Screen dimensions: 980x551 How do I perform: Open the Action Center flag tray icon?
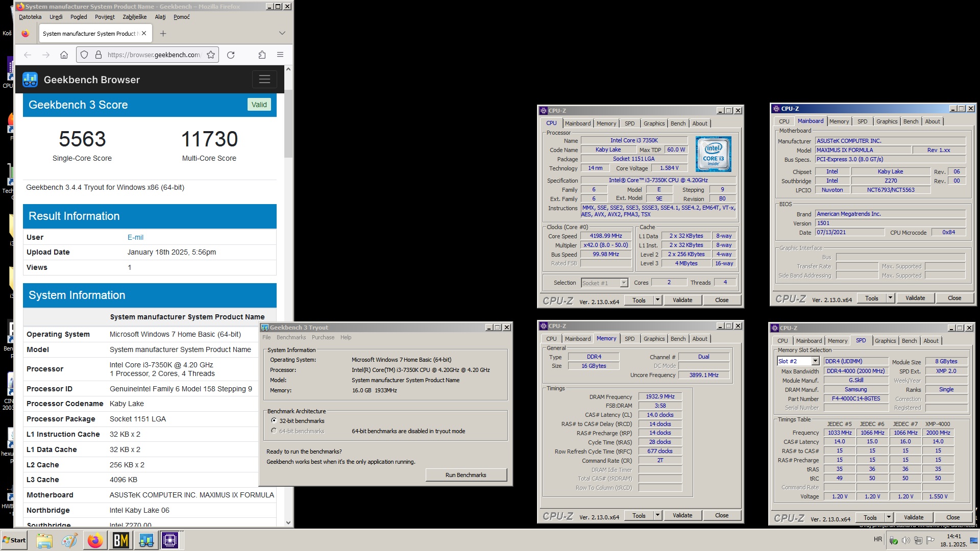click(930, 540)
